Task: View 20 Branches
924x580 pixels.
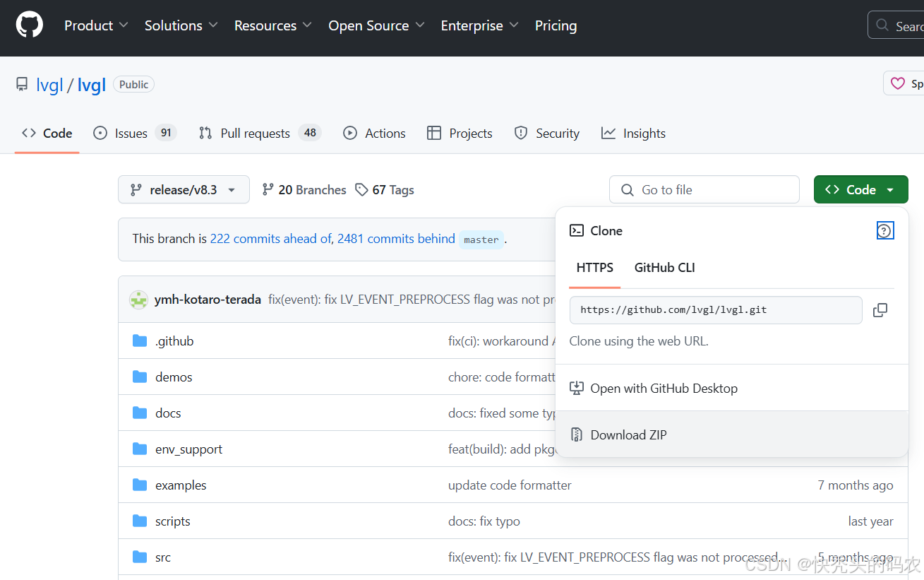Action: click(304, 190)
